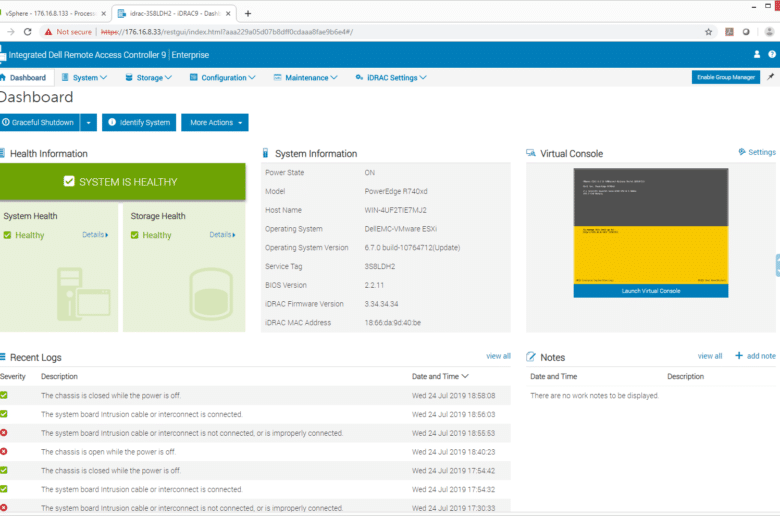Click the green status icon for 17:54:42 log

(3, 470)
